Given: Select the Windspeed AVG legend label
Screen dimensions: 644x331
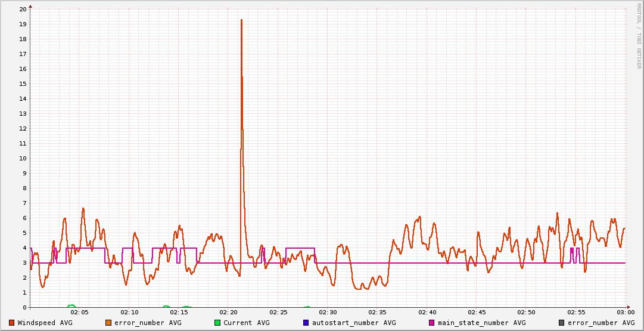Looking at the screenshot, I should point(45,323).
